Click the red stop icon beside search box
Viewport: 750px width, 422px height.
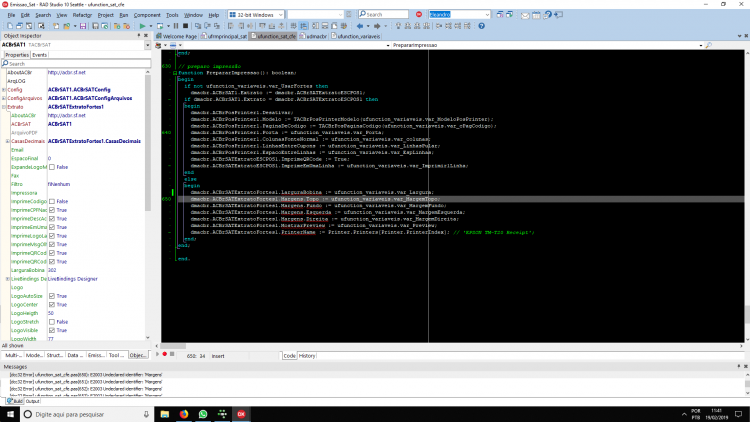coord(419,14)
